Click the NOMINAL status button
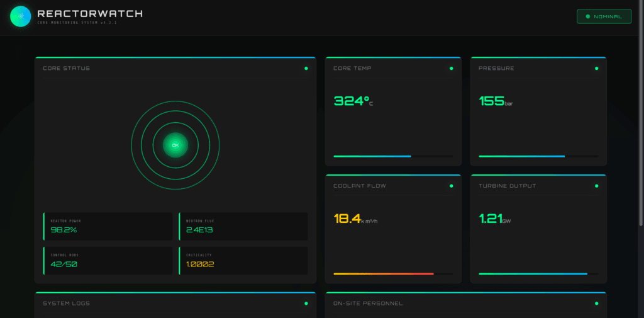The width and height of the screenshot is (644, 318). (x=604, y=16)
